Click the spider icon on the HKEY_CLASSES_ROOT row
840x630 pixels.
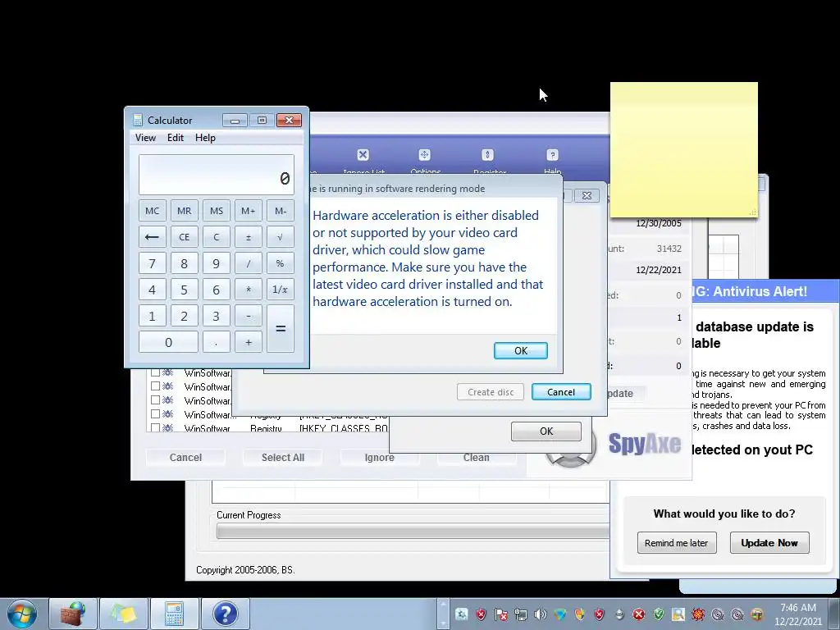pyautogui.click(x=167, y=428)
